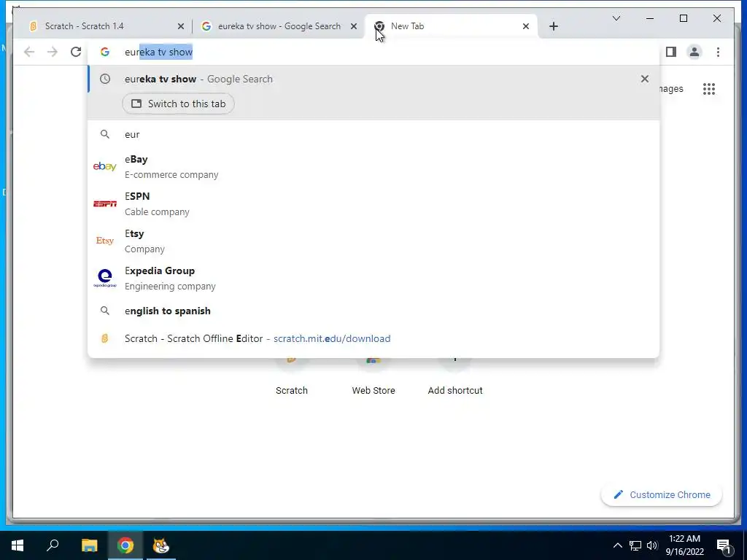The width and height of the screenshot is (747, 560).
Task: Click Chrome icon in taskbar
Action: [x=125, y=545]
